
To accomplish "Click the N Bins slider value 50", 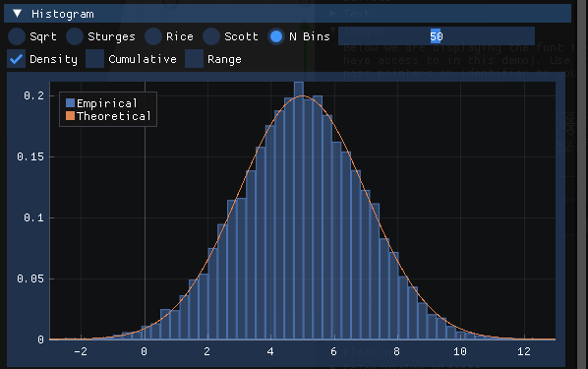I will click(437, 36).
